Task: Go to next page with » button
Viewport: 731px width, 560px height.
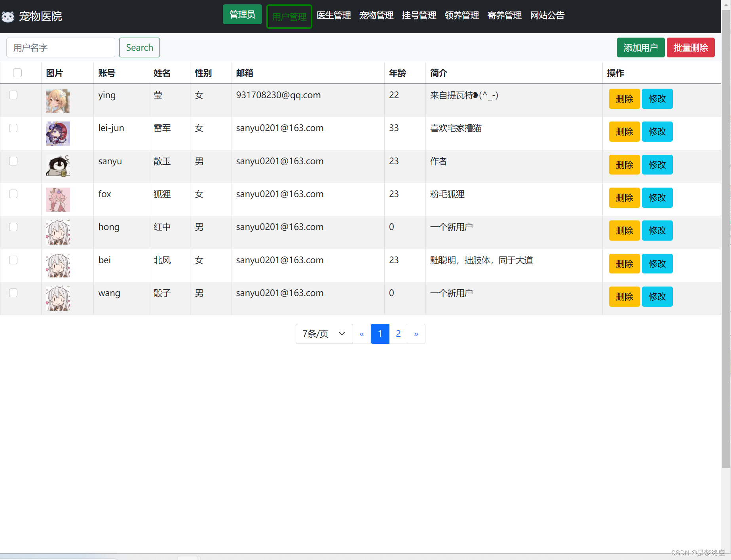Action: [x=416, y=334]
